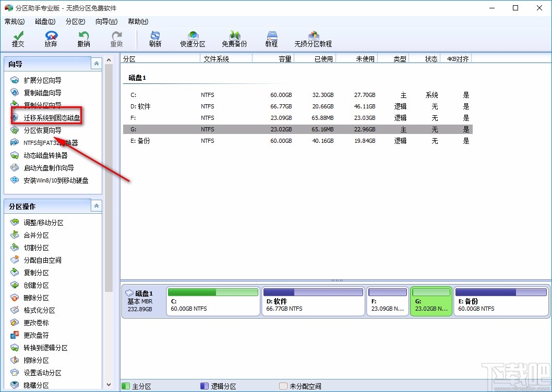Select the D: 软件 partition row
The width and height of the screenshot is (552, 392).
[x=298, y=106]
